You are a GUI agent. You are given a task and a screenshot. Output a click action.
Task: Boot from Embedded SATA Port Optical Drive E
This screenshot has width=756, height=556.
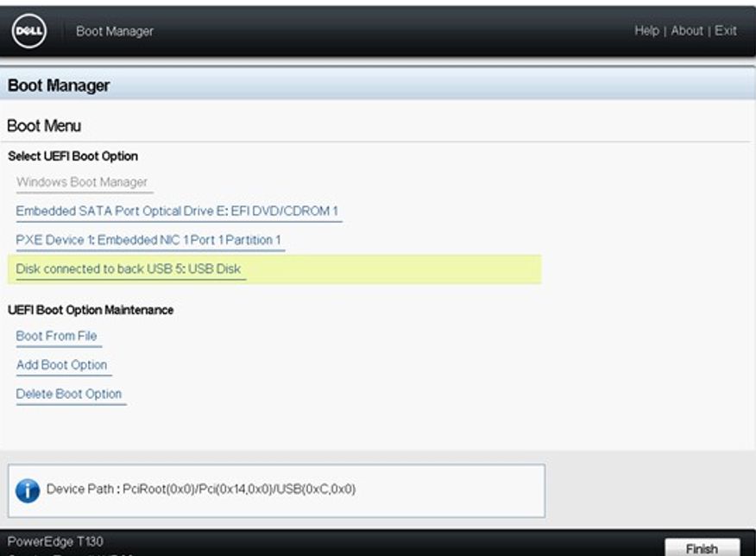click(177, 212)
